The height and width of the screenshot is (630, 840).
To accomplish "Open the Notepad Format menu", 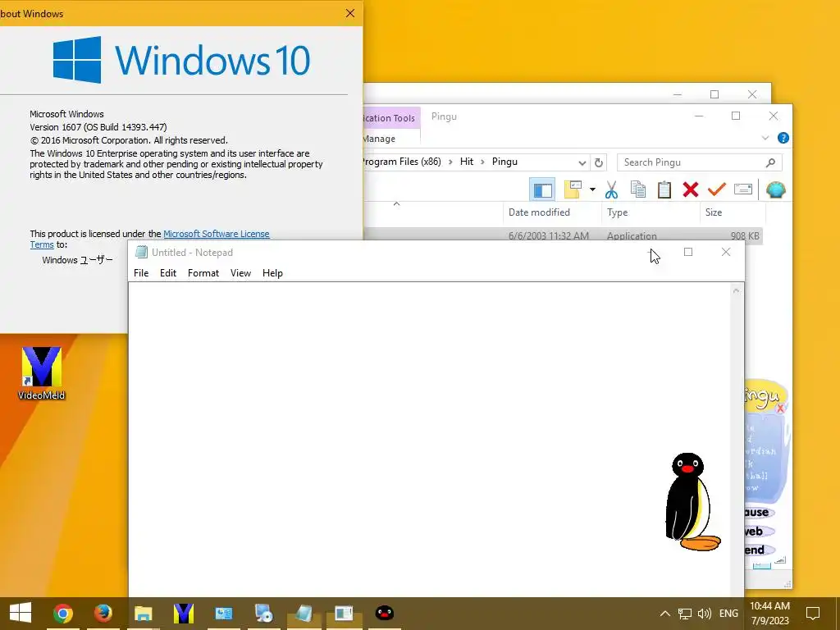I will (203, 273).
